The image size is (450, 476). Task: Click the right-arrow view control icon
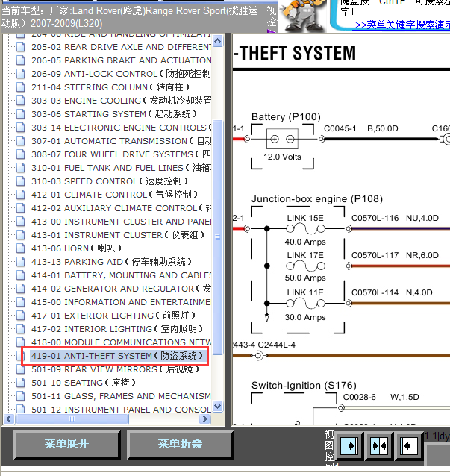(349, 445)
